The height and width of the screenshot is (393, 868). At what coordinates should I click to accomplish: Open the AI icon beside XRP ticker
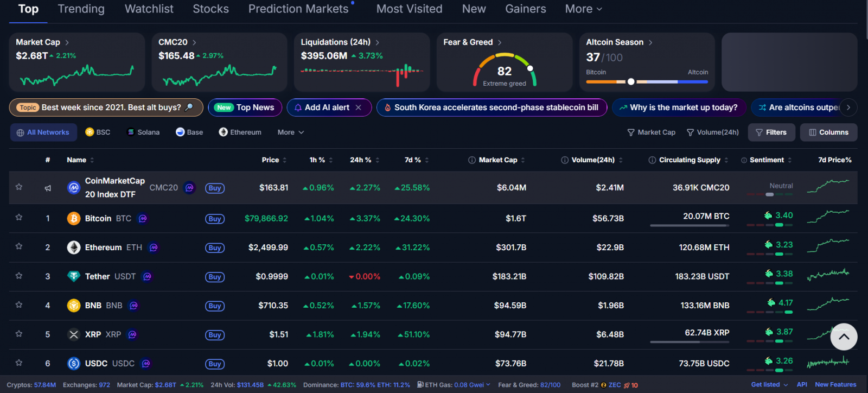132,335
